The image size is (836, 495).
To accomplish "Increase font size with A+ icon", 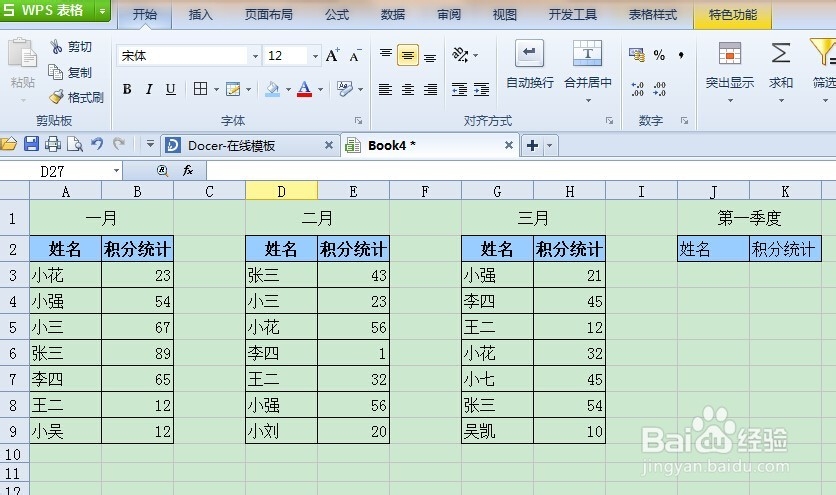I will pyautogui.click(x=333, y=55).
